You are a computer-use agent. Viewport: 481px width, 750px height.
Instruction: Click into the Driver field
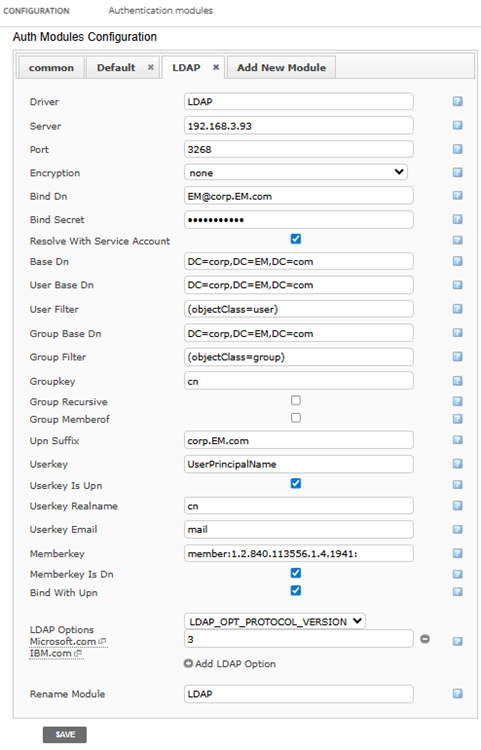pyautogui.click(x=299, y=101)
